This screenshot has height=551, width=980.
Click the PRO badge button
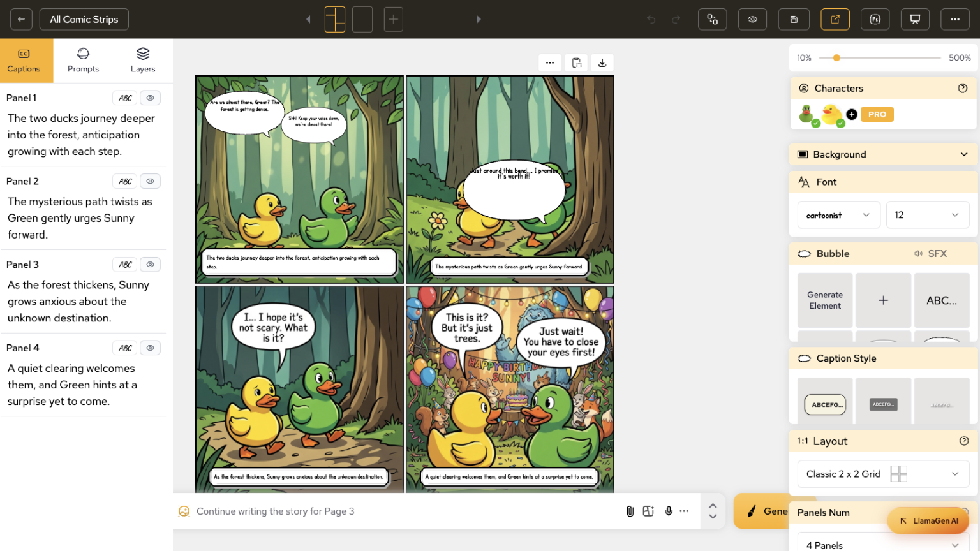[877, 114]
